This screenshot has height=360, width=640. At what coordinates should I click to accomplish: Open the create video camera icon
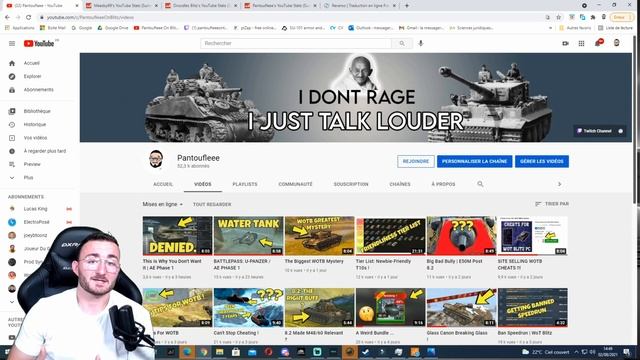[565, 43]
